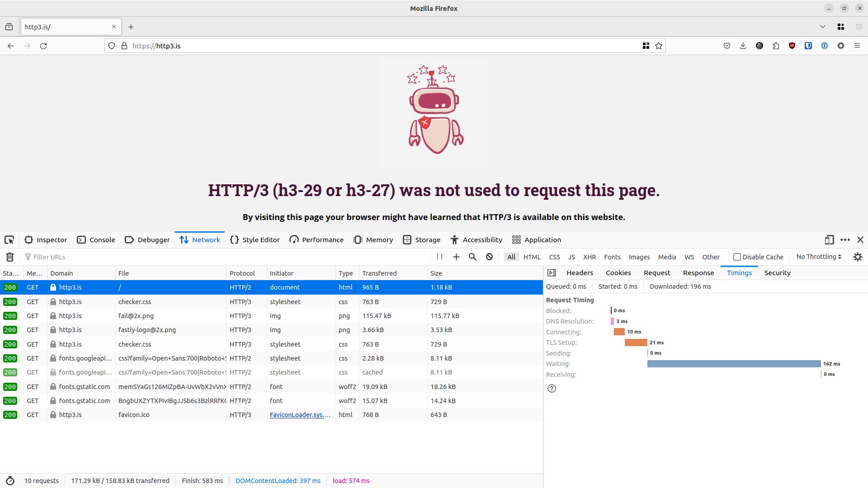Screen dimensions: 868x488
Task: Open the list all tabs dropdown
Action: click(x=823, y=27)
